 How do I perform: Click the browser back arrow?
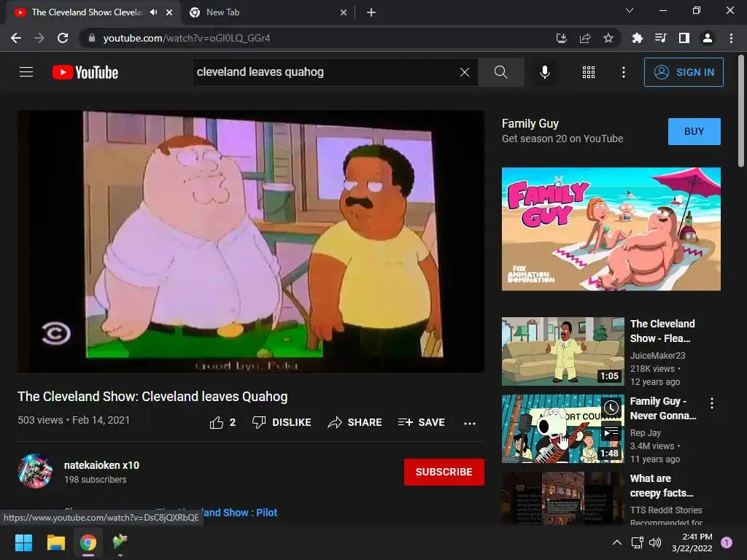(x=16, y=38)
